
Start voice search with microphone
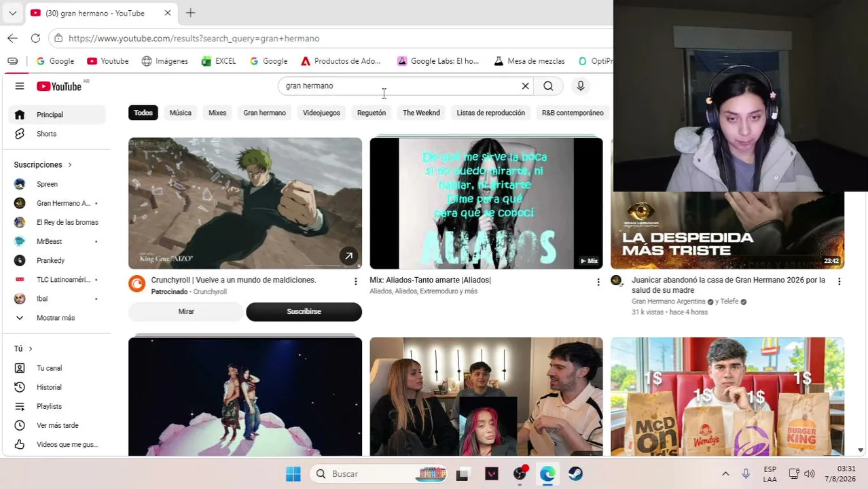pos(581,86)
